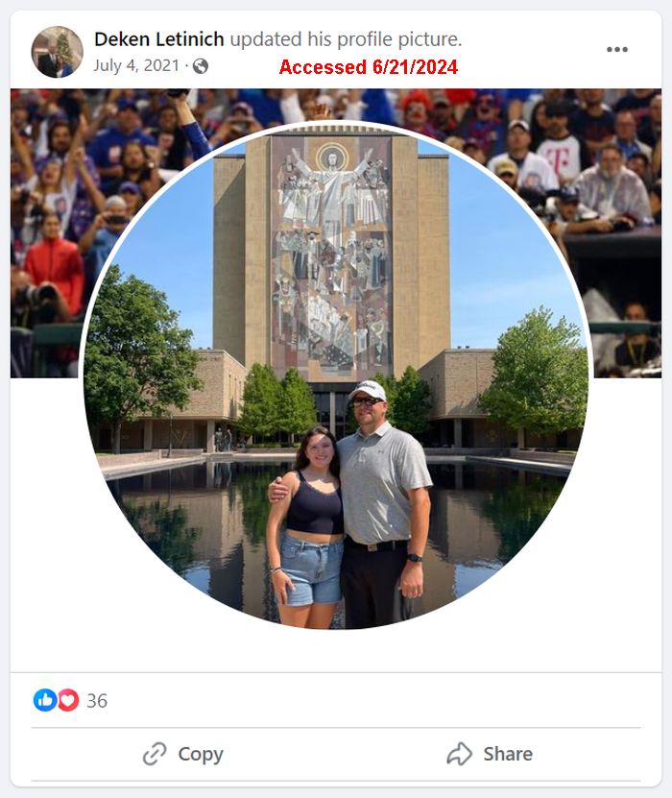View the 36 reactions count
The height and width of the screenshot is (798, 672).
coord(97,701)
